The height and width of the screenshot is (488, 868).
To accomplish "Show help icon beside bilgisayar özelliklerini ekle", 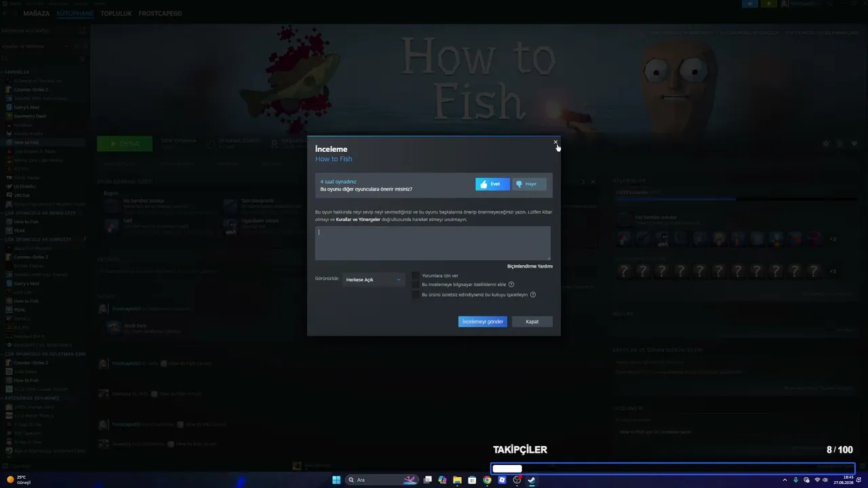I will (x=511, y=285).
